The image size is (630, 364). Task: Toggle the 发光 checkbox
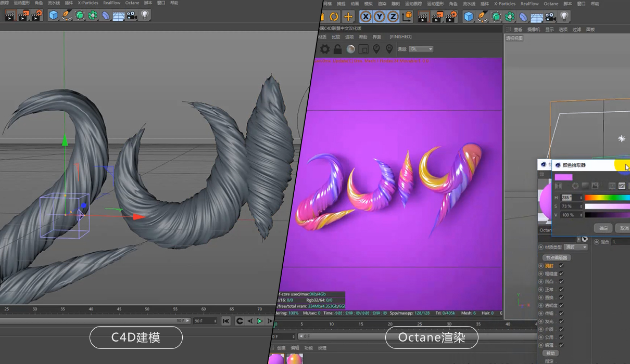(561, 321)
